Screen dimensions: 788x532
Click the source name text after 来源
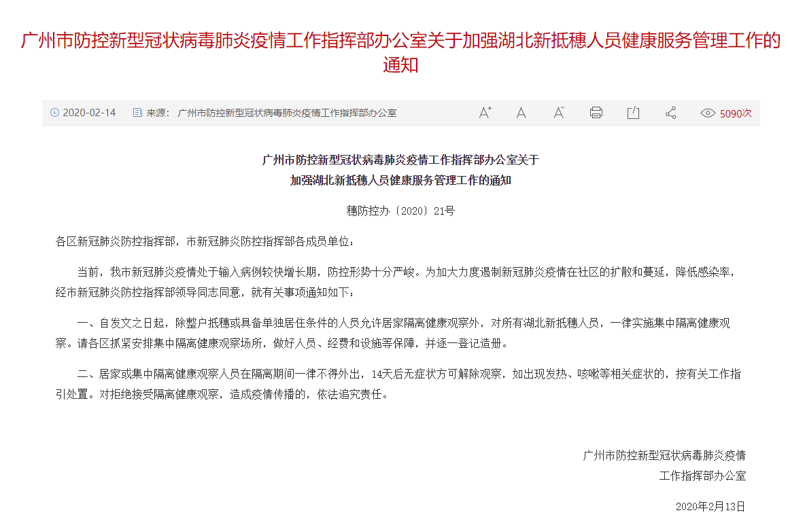point(286,113)
